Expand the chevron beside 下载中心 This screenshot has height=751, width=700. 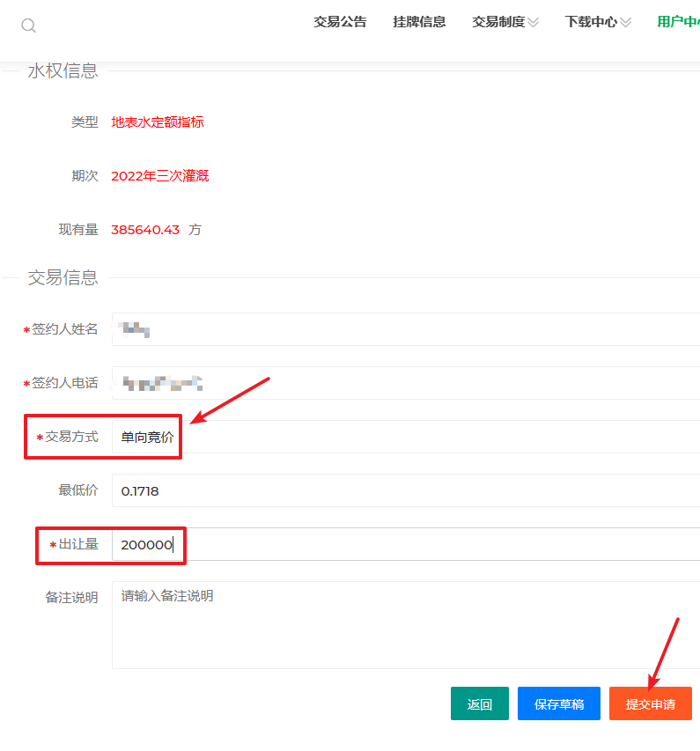coord(625,23)
